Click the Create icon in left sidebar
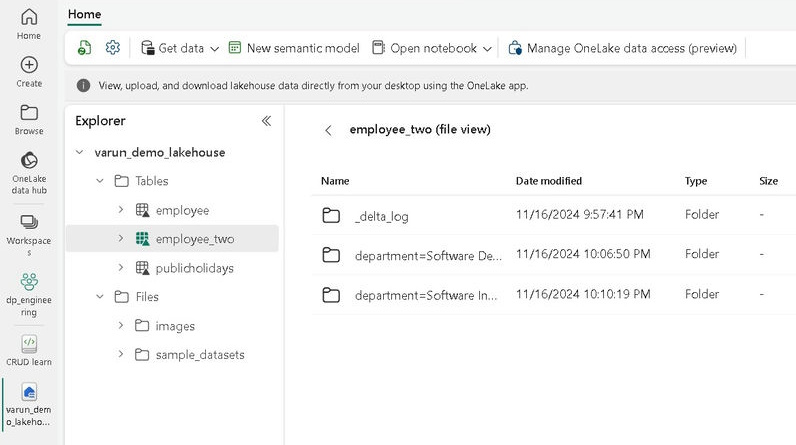This screenshot has width=796, height=445. pyautogui.click(x=29, y=65)
